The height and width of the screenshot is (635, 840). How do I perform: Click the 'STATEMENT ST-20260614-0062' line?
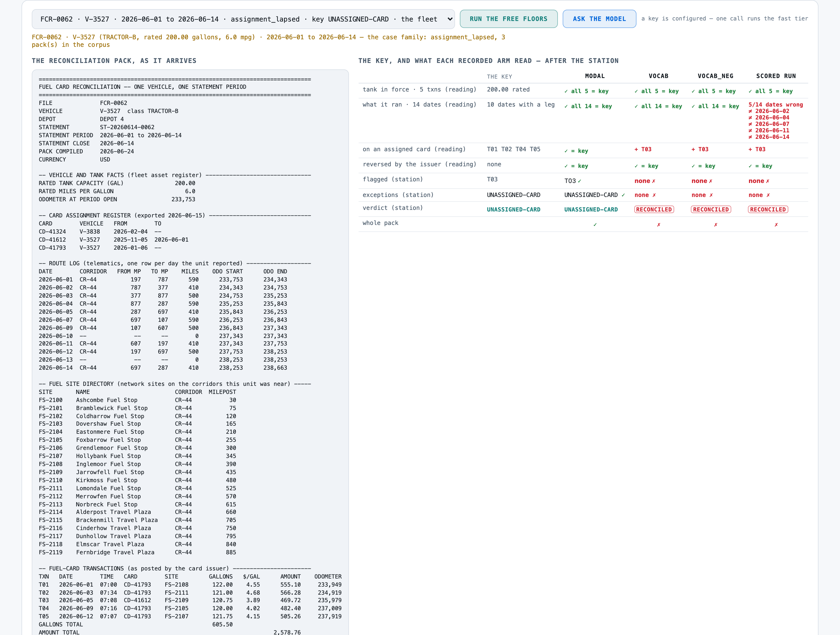[x=96, y=128]
